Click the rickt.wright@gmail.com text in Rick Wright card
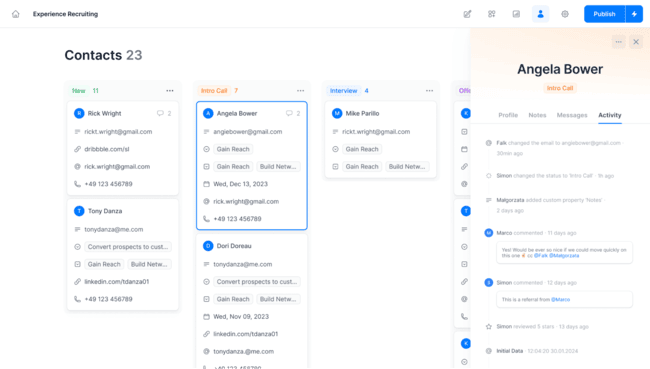 click(118, 132)
